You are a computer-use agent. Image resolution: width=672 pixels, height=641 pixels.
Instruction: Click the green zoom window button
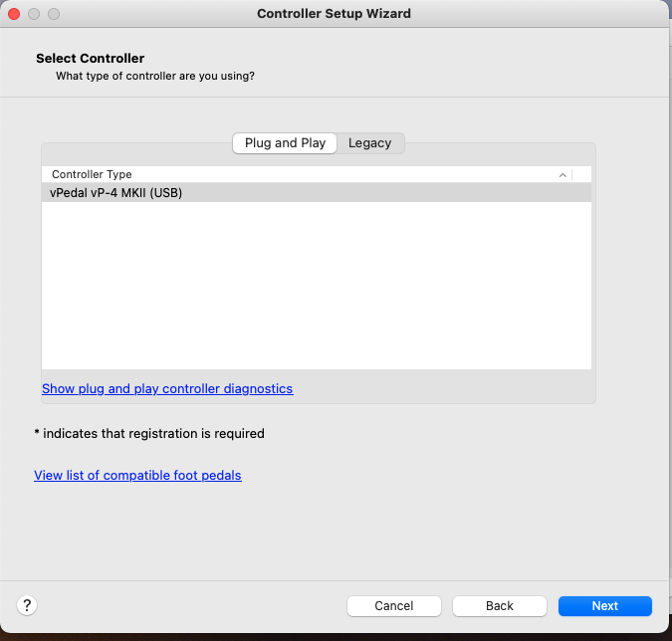click(54, 14)
